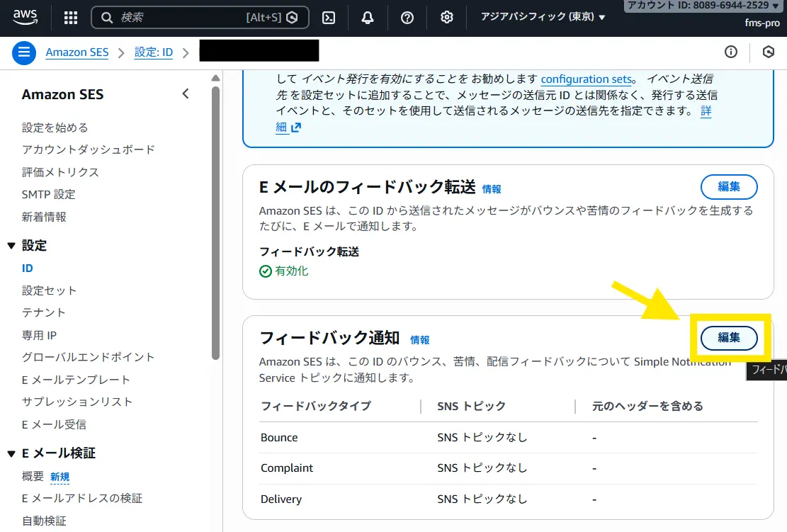Collapse the E メール検証 sidebar section
Image resolution: width=787 pixels, height=532 pixels.
11,453
